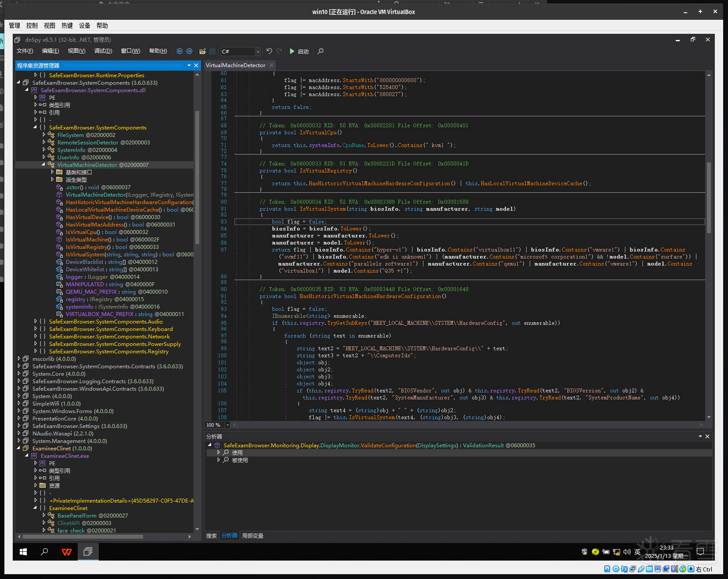Expand the mscorlib assembly node
The image size is (728, 579).
(x=19, y=359)
